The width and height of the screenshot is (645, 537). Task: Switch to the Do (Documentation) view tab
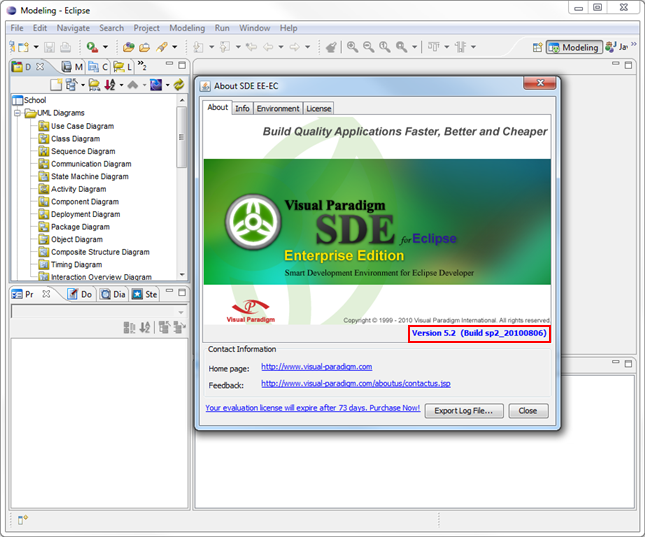point(81,294)
